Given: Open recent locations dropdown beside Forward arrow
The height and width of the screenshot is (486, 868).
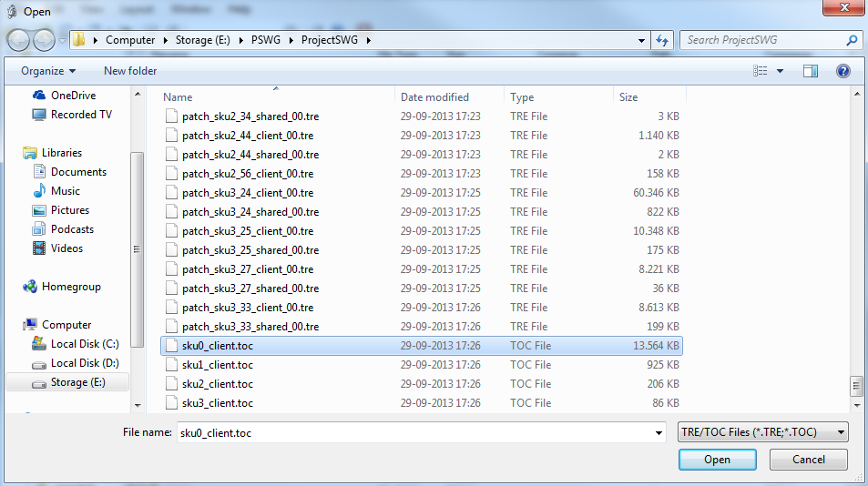Looking at the screenshot, I should (62, 40).
